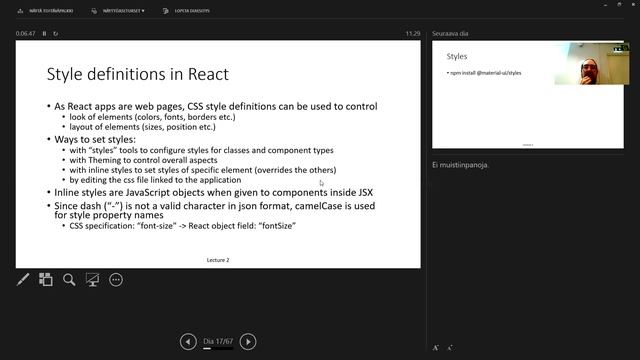Click the slide title Style definitions in React

pyautogui.click(x=138, y=74)
